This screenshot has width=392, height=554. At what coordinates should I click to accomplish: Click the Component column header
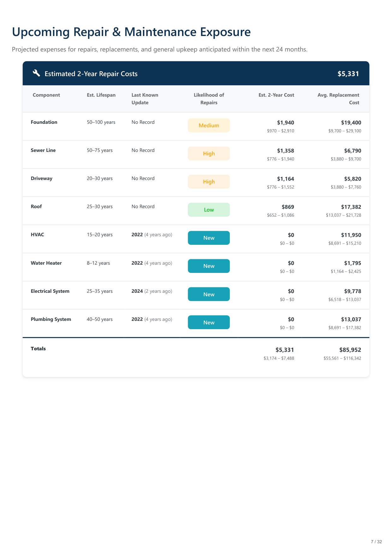[x=46, y=95]
